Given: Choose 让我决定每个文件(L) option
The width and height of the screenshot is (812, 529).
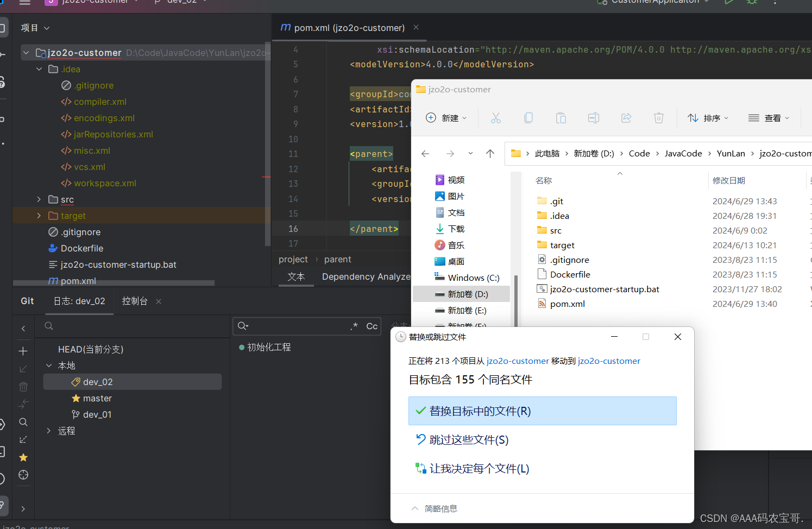Looking at the screenshot, I should 542,468.
